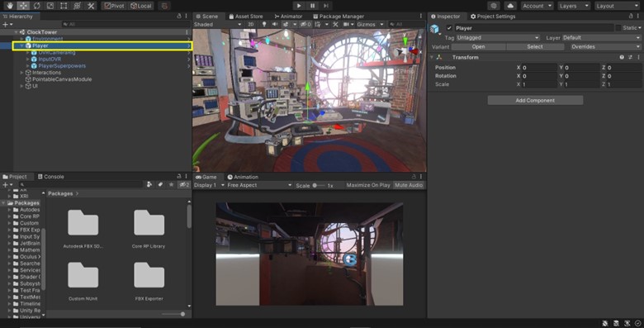Viewport: 644px width, 328px height.
Task: Open Transform component preset icon
Action: point(630,57)
